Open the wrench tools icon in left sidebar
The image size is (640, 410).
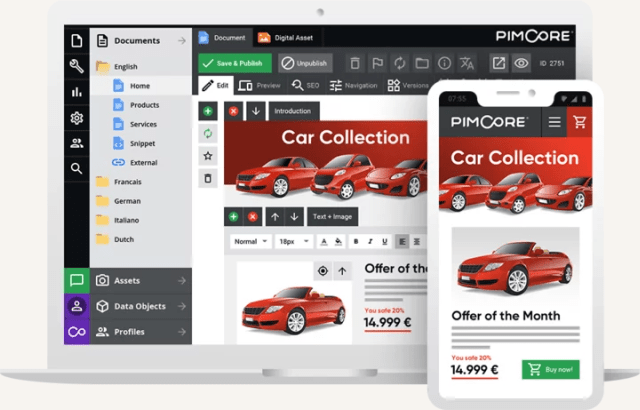(77, 66)
